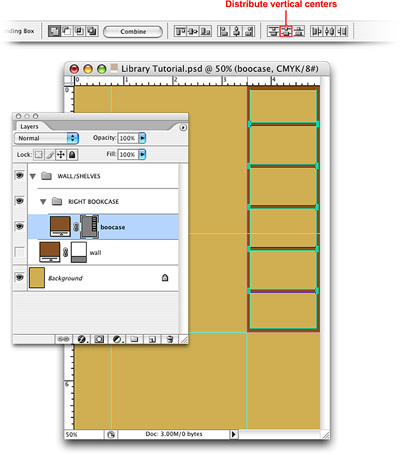Click the boocase brown fill color thumbnail
Screen dimensions: 400x455
pyautogui.click(x=60, y=226)
